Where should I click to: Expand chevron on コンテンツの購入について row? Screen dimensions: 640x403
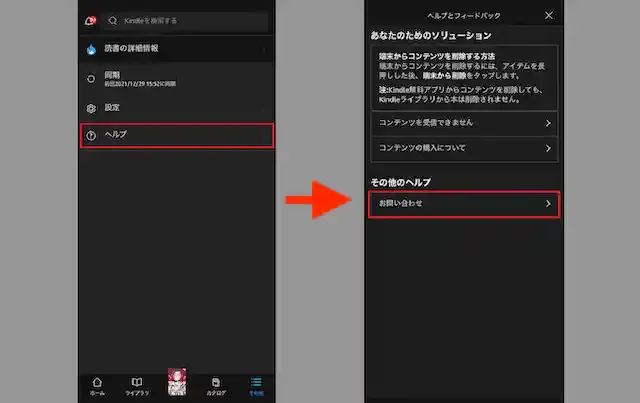(548, 149)
